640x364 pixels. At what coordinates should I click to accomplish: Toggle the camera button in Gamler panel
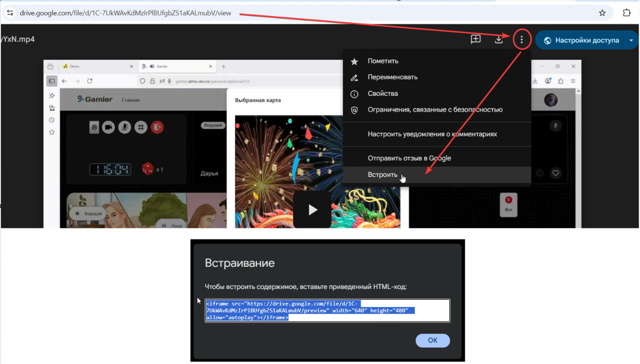108,127
